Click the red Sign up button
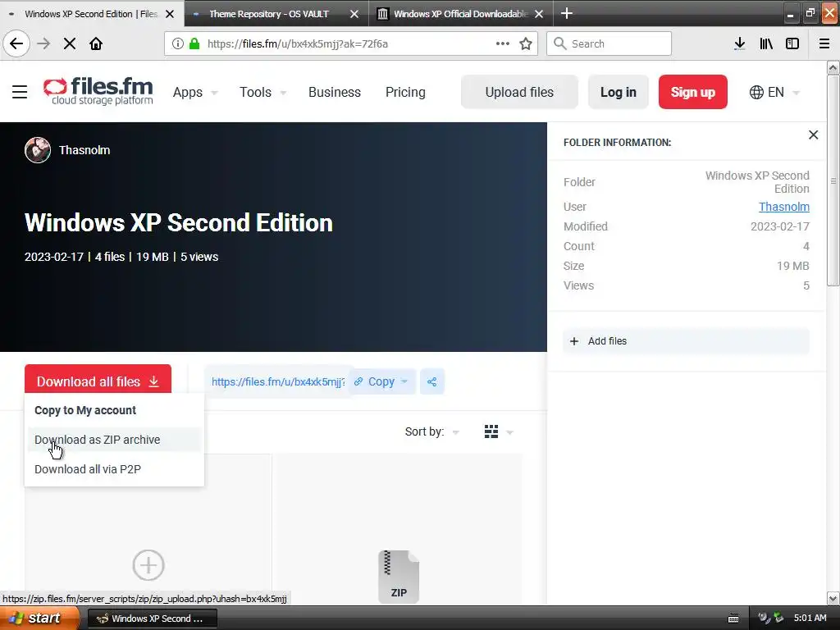The height and width of the screenshot is (630, 840). pyautogui.click(x=692, y=92)
